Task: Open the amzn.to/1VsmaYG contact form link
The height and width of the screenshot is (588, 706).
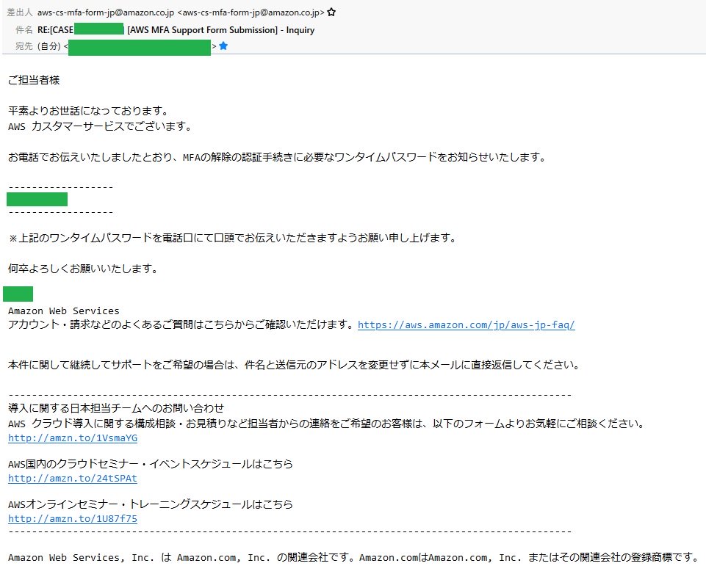Action: pos(73,438)
